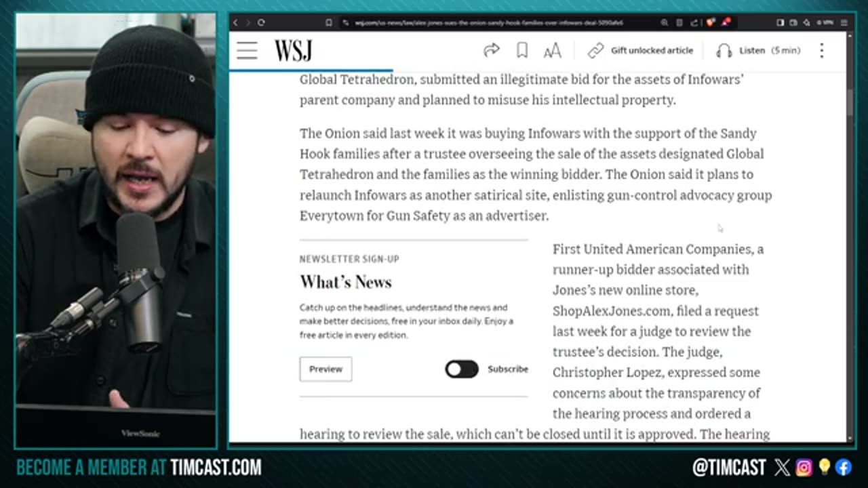This screenshot has width=868, height=488.
Task: Click the webcam video feed
Action: tap(115, 230)
